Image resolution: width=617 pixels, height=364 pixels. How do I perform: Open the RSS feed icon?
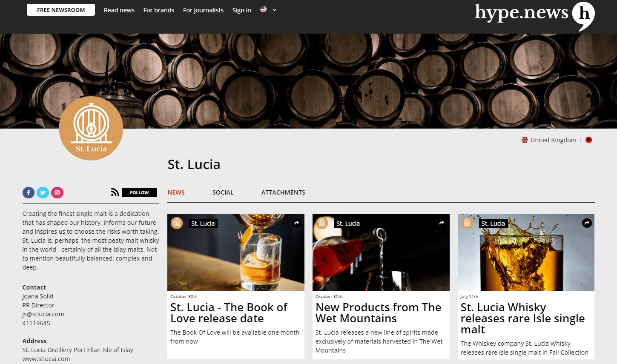coord(115,192)
